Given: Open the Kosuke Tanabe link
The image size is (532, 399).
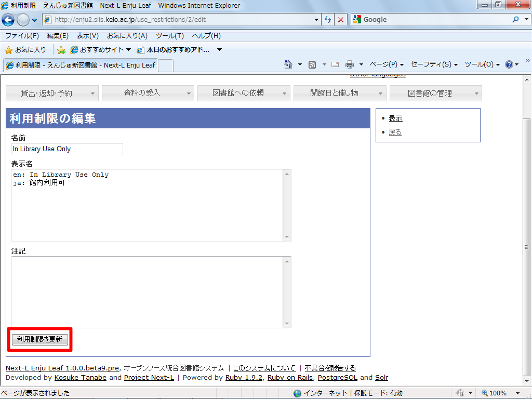Looking at the screenshot, I should 81,378.
